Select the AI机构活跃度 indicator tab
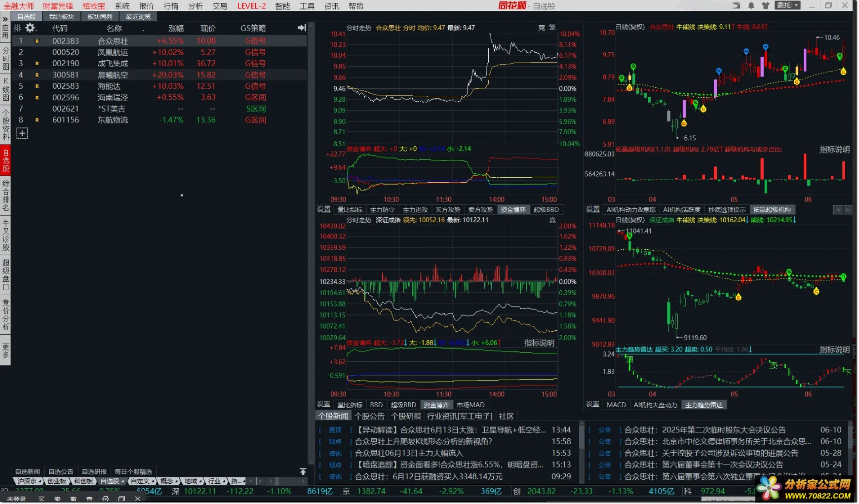The width and height of the screenshot is (859, 504). [681, 210]
